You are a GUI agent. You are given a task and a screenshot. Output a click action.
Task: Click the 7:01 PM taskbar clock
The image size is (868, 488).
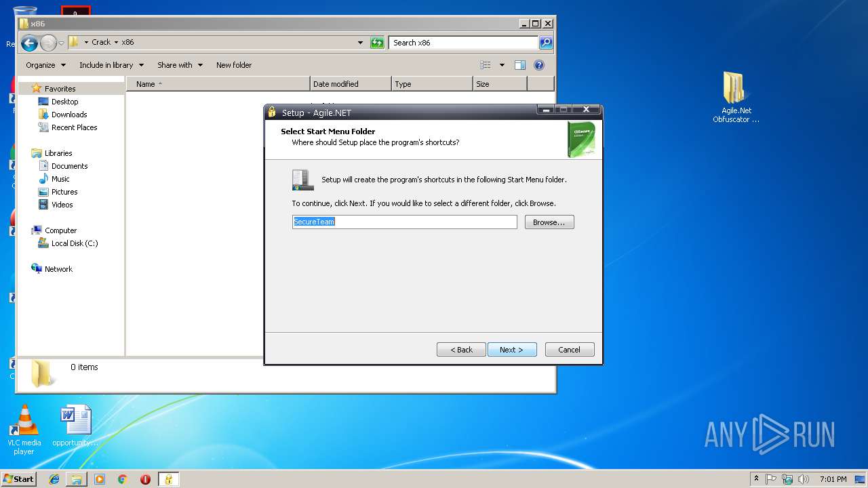(833, 479)
